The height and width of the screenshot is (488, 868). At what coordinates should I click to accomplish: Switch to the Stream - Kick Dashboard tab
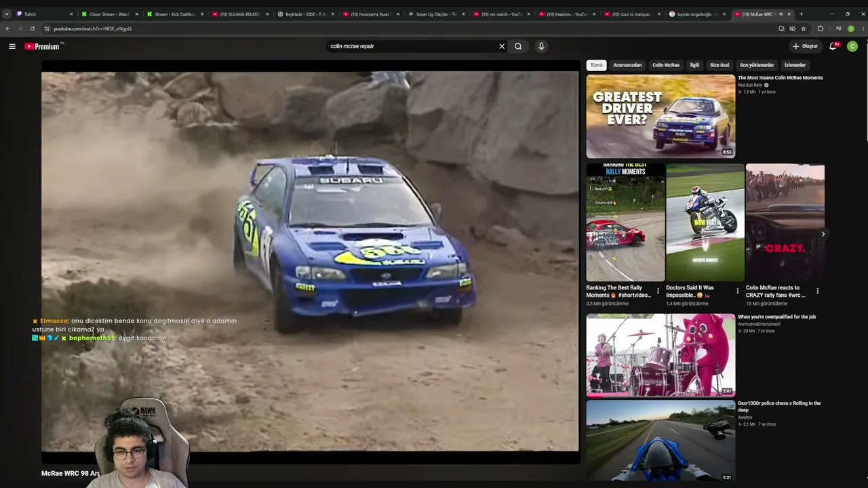pos(175,14)
